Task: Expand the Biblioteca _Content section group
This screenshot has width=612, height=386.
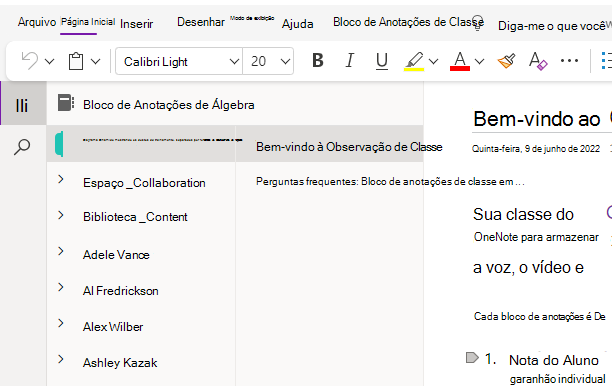Action: pos(61,215)
